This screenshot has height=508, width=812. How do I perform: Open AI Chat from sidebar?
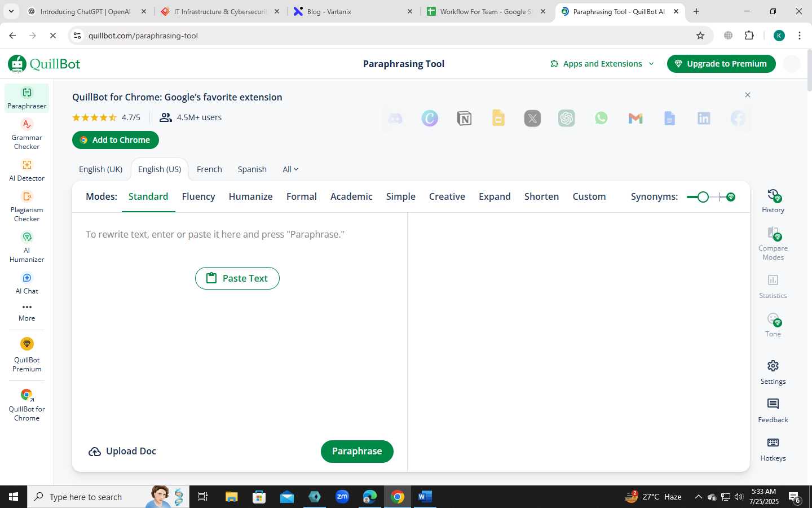(27, 283)
